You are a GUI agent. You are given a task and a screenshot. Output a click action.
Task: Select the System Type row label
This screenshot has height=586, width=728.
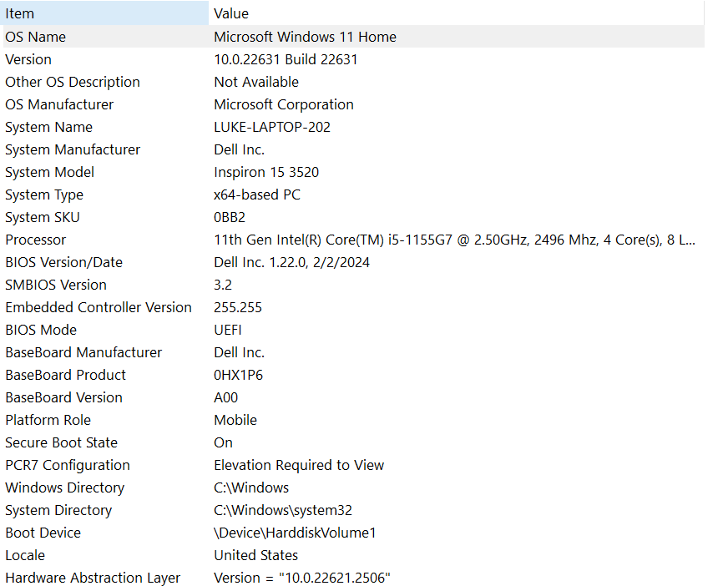point(44,194)
